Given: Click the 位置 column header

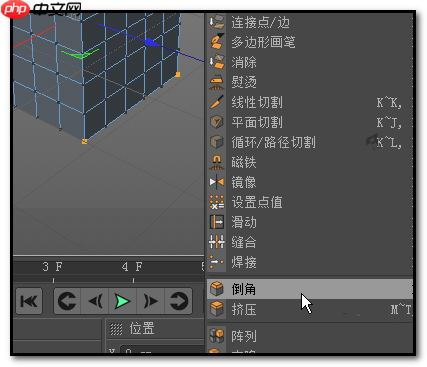Looking at the screenshot, I should click(142, 329).
